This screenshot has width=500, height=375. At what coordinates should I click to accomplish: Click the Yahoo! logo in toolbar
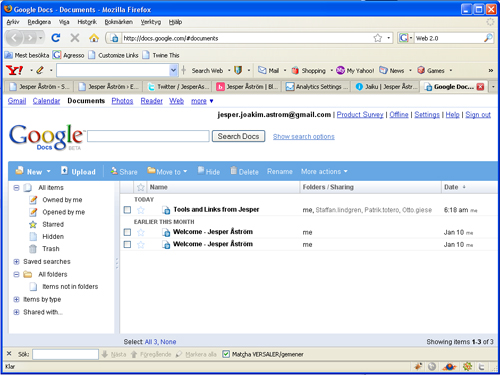pyautogui.click(x=14, y=70)
